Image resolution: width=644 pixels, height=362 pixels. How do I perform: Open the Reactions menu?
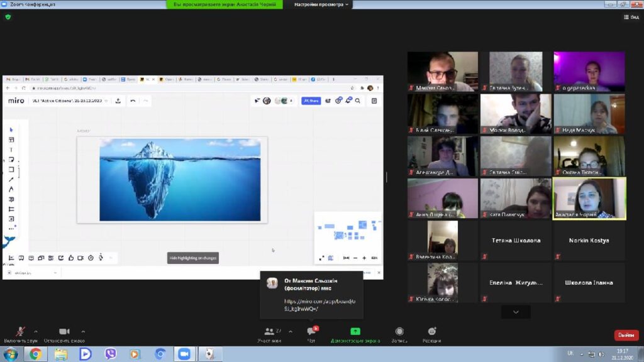(432, 332)
